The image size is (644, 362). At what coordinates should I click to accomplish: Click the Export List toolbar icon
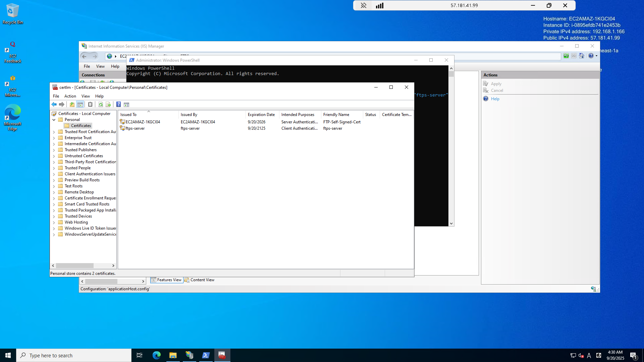108,105
